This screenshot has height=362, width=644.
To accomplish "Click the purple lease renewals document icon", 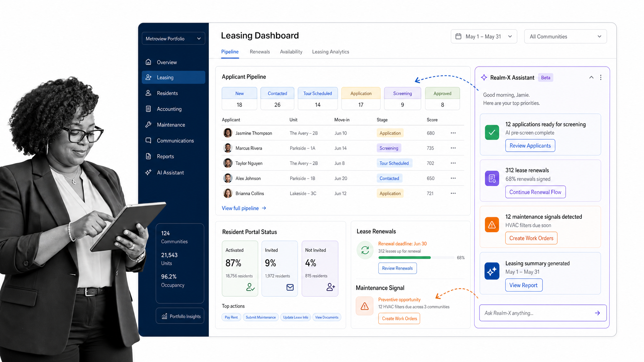I will pos(492,178).
